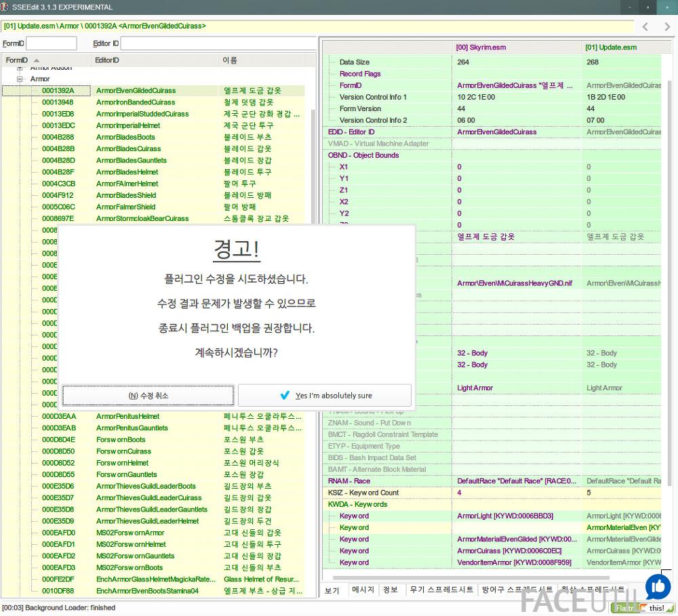Click the [01] Update.esm column header
The height and width of the screenshot is (616, 678).
[611, 47]
